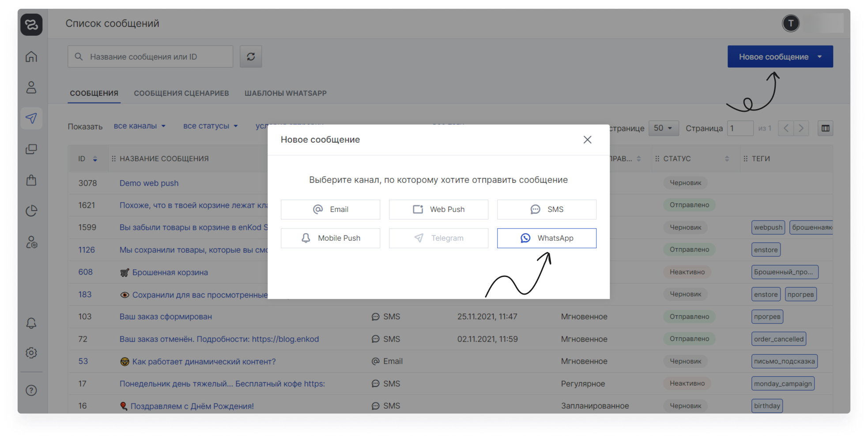Click the order_cancelled tag

click(x=779, y=339)
